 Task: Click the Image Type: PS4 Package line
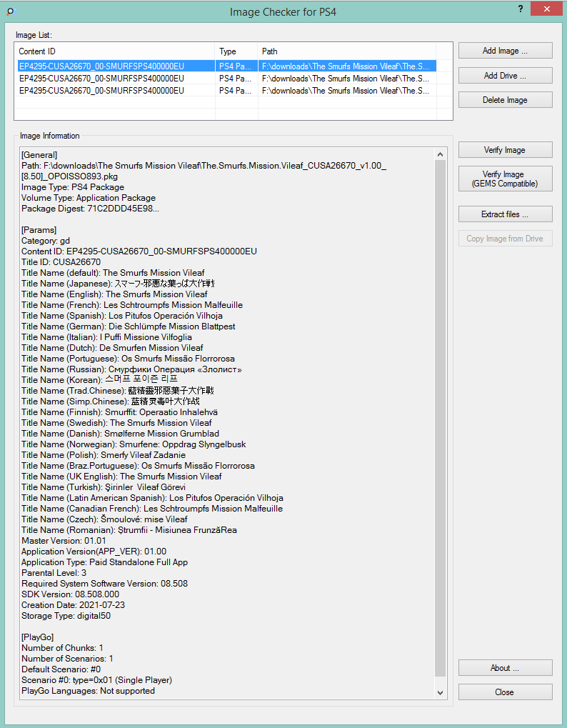click(x=73, y=187)
